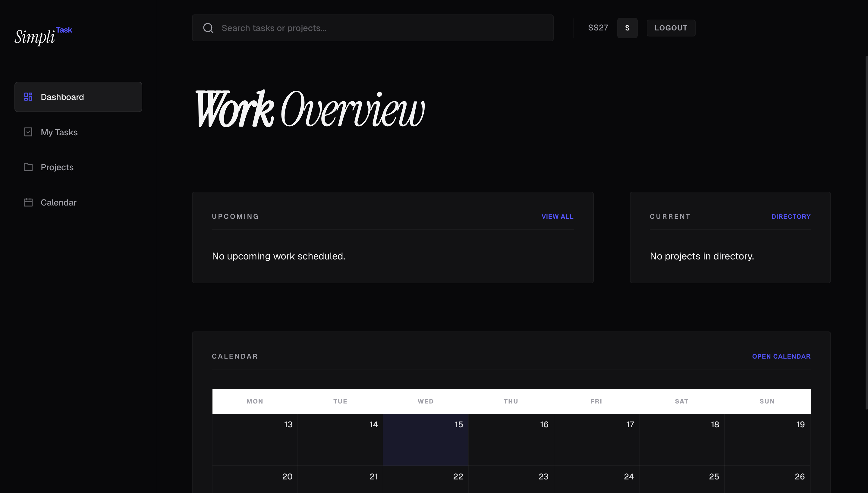Select calendar day 23

point(511,479)
